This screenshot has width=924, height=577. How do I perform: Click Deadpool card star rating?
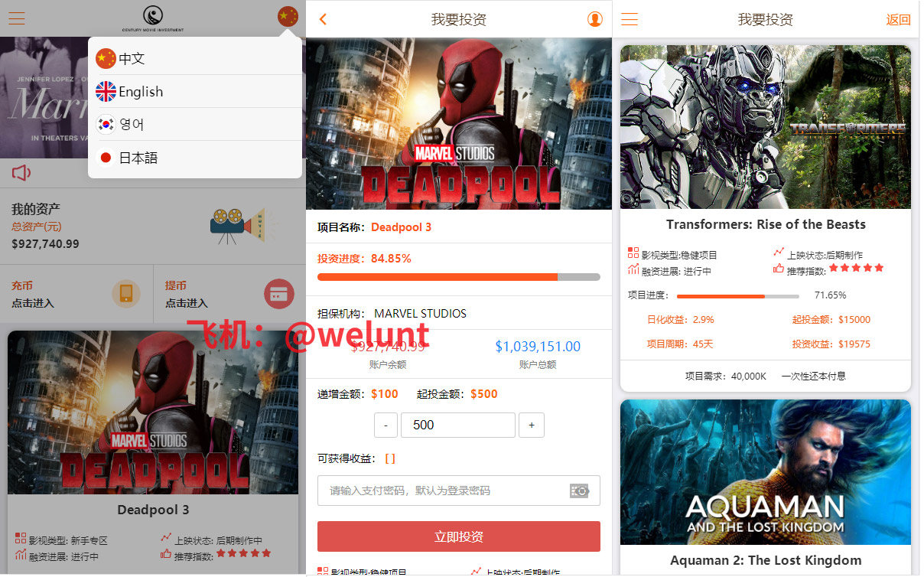click(x=244, y=553)
